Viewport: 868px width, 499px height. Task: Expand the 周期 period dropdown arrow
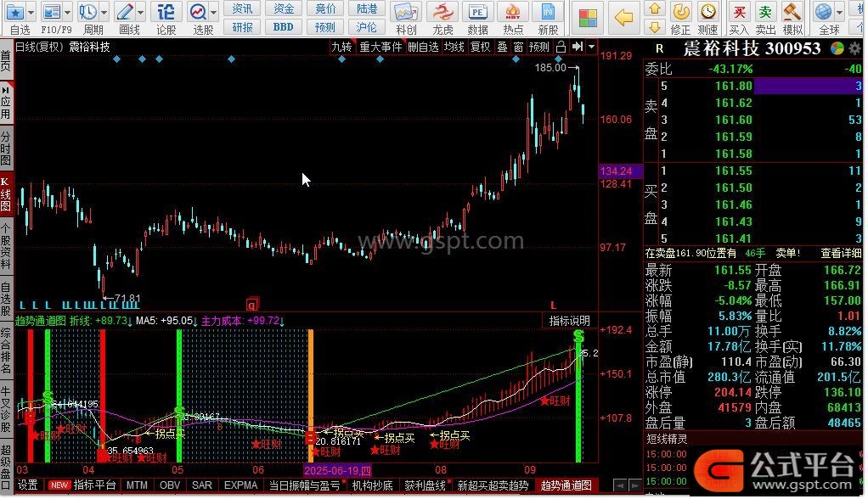104,12
